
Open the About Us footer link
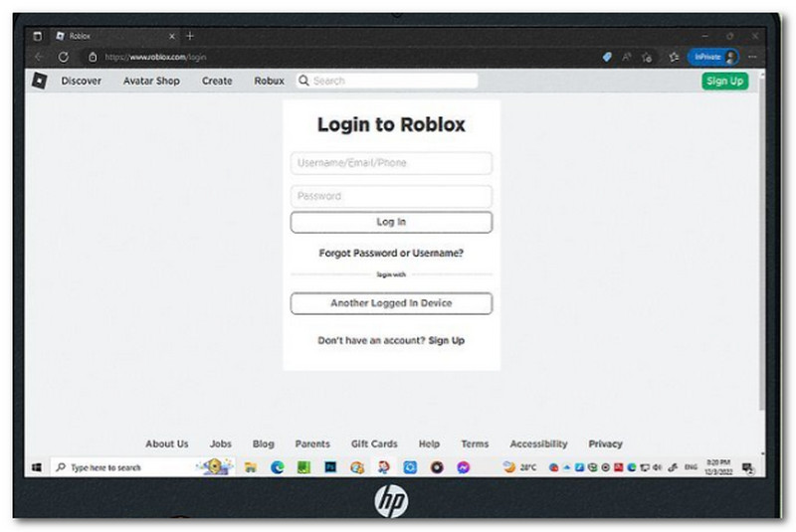pos(166,443)
